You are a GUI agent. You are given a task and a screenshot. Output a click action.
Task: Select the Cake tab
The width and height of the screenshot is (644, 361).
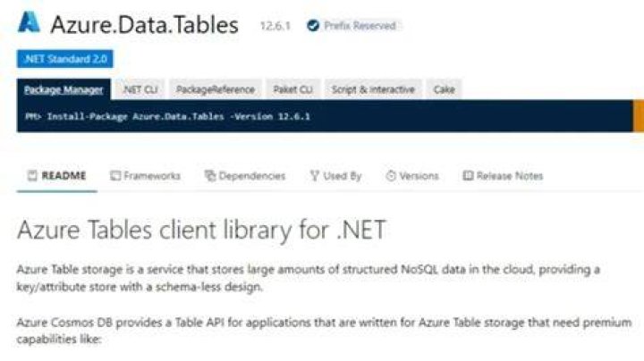click(x=444, y=89)
